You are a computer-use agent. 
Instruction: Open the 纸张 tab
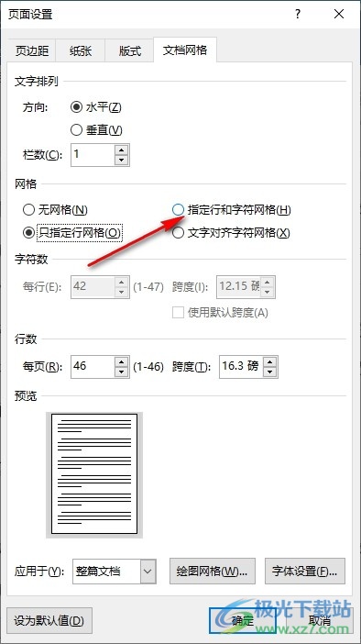[x=80, y=50]
